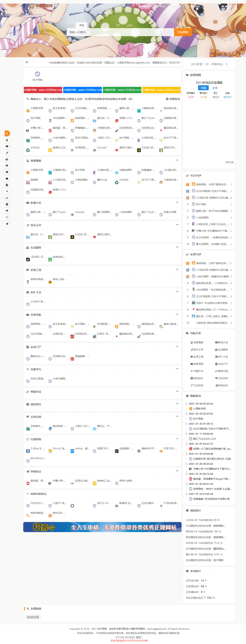Jump to 资源博客 via its sidebar icon

[7, 140]
